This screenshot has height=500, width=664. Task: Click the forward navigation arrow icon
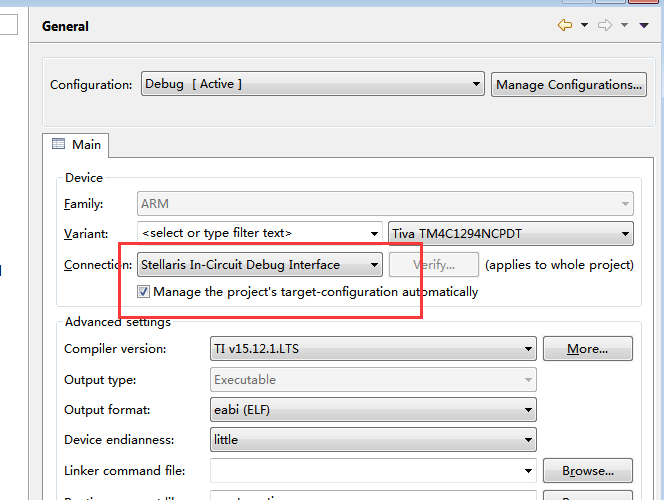pos(605,26)
